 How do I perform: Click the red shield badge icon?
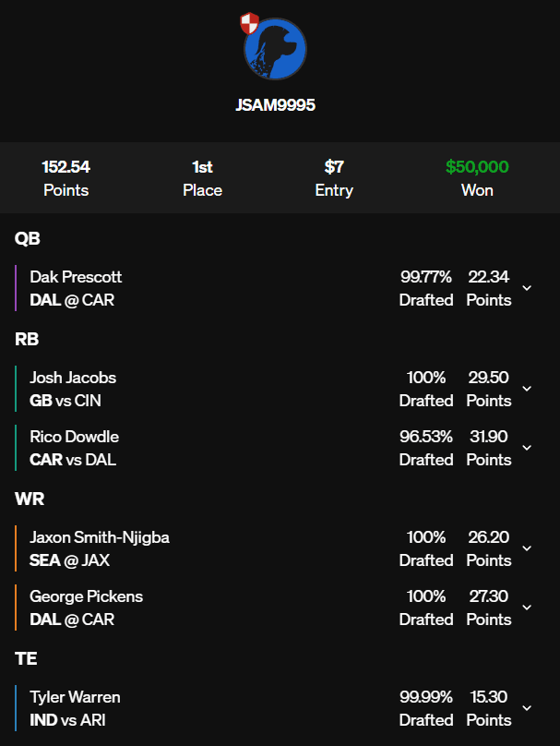(x=249, y=24)
